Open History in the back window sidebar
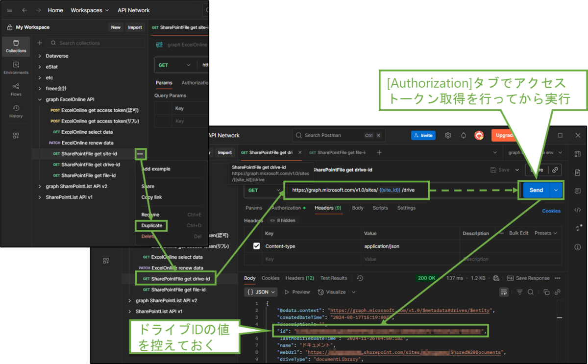The height and width of the screenshot is (364, 588). (x=16, y=111)
